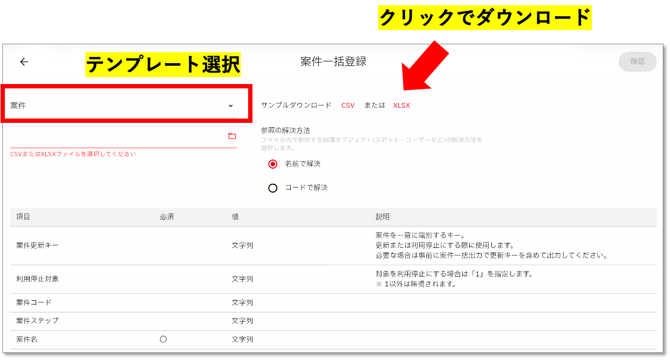Click the 必須 column header

167,217
